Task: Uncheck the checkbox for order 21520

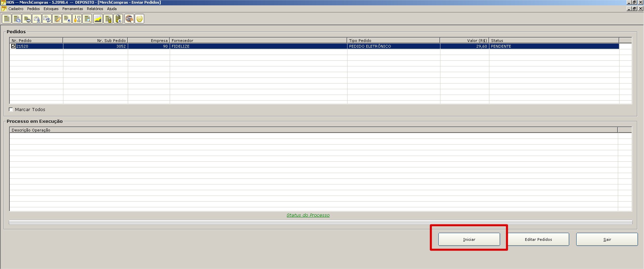Action: click(x=13, y=46)
